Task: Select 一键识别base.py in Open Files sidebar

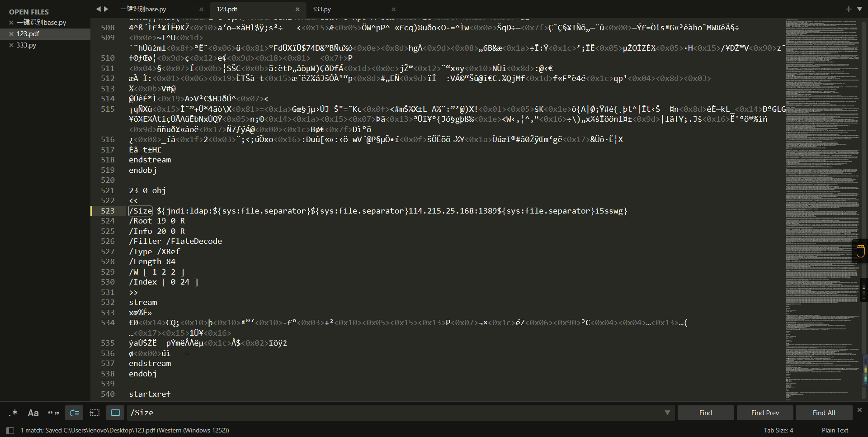Action: (x=42, y=22)
